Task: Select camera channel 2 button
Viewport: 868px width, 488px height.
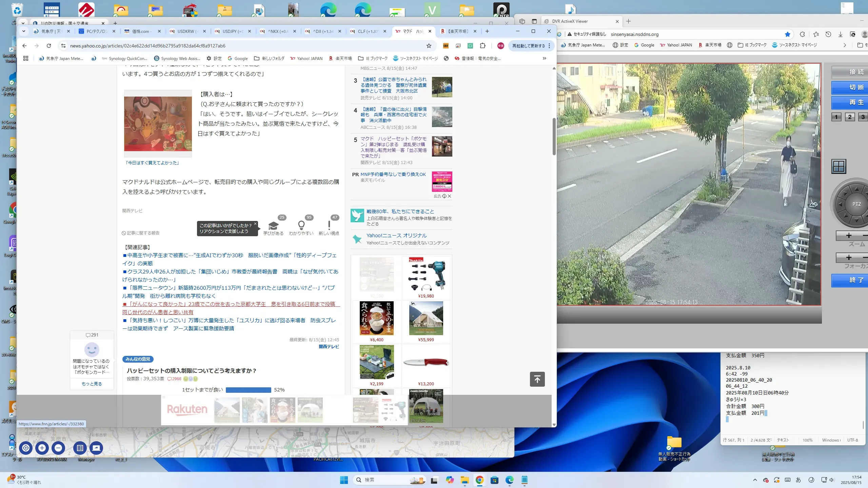Action: click(849, 117)
